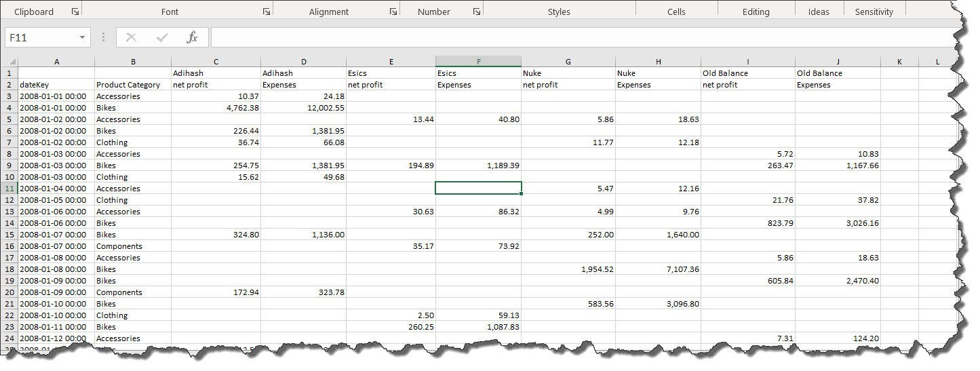Viewport: 980px width, 371px height.
Task: Select the dateKey header cell
Action: (x=56, y=85)
